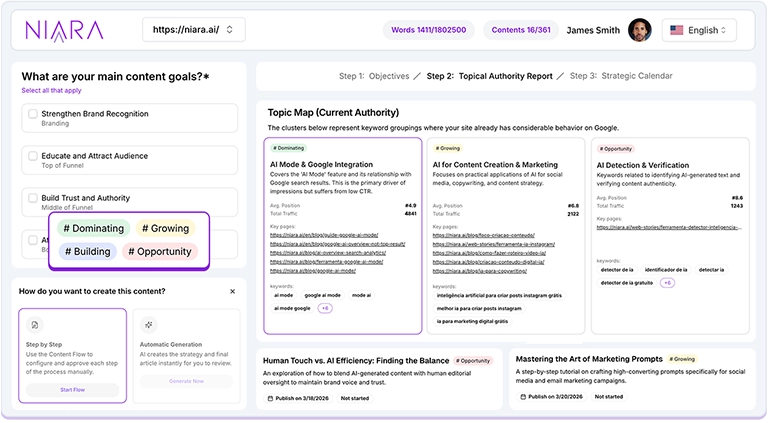
Task: Go to Step 1: Objectives
Action: pyautogui.click(x=374, y=76)
